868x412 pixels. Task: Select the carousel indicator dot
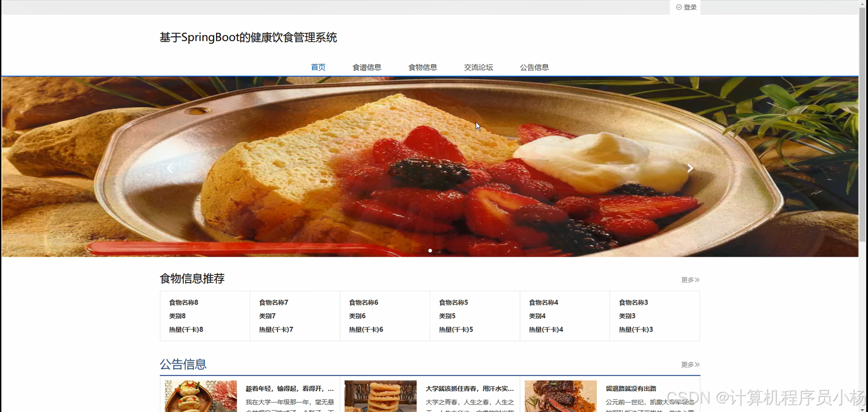[x=430, y=250]
